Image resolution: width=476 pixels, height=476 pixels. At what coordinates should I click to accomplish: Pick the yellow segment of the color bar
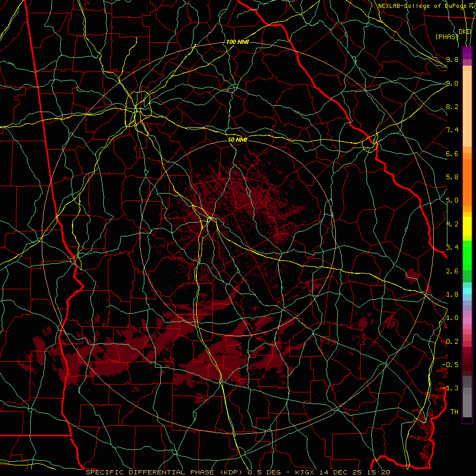click(467, 226)
